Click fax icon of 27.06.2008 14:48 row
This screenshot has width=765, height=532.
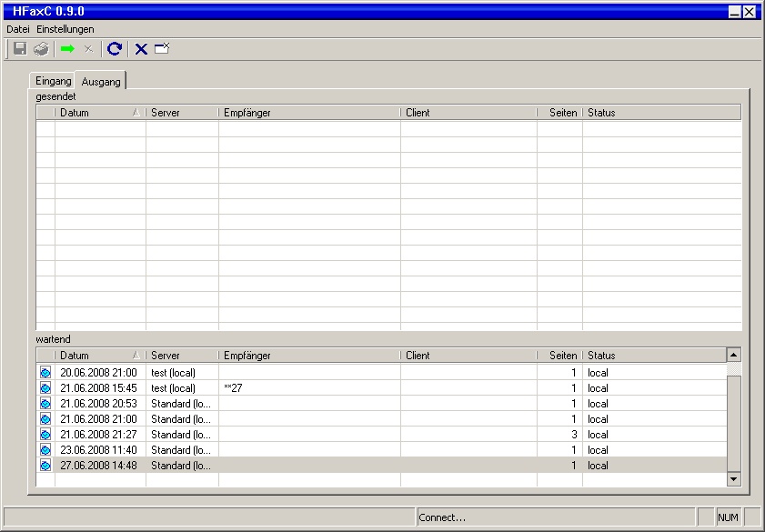point(45,466)
